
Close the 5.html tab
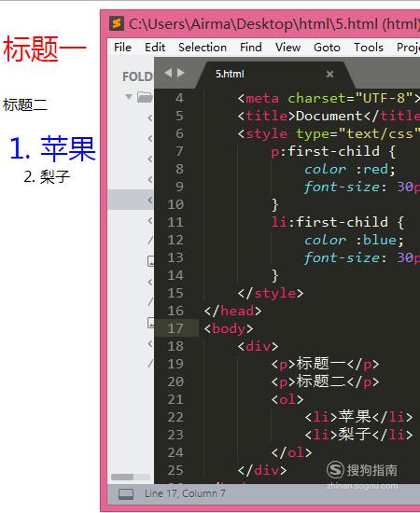(329, 75)
